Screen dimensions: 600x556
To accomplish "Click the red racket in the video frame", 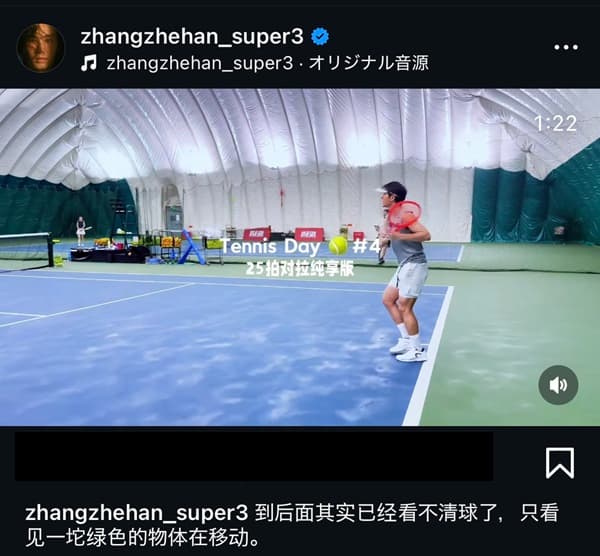I will click(x=404, y=216).
